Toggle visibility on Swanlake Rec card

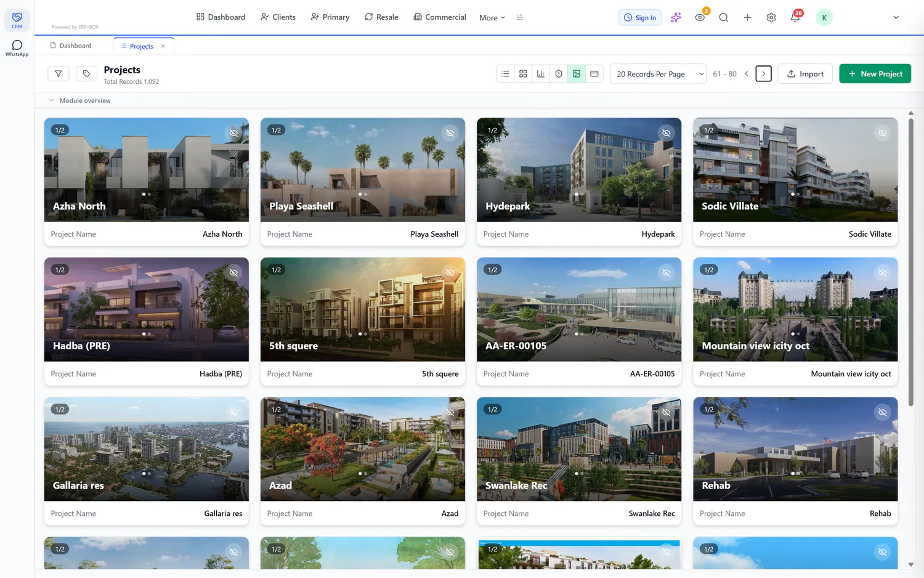pyautogui.click(x=667, y=412)
